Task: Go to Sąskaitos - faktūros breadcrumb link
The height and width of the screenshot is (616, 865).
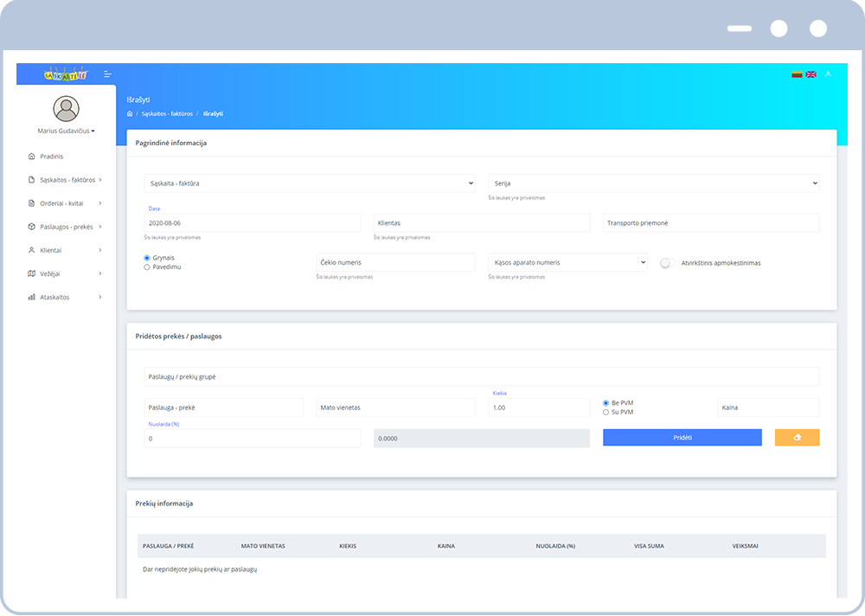Action: click(167, 113)
